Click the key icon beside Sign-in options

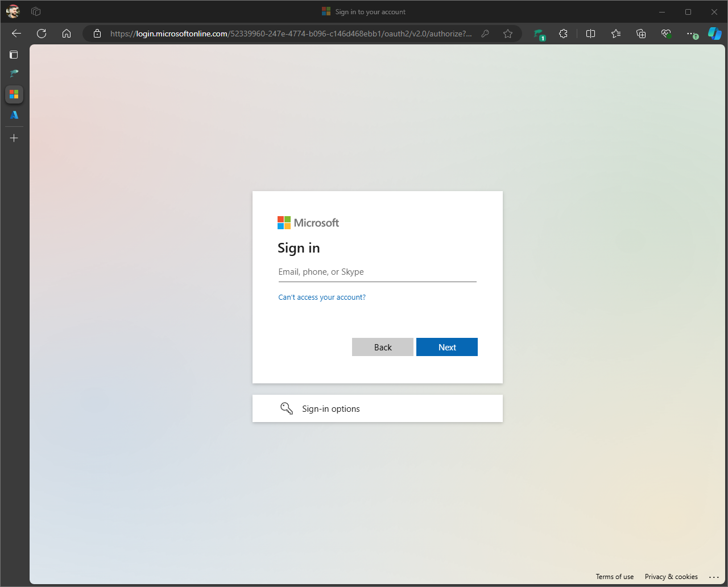[287, 408]
